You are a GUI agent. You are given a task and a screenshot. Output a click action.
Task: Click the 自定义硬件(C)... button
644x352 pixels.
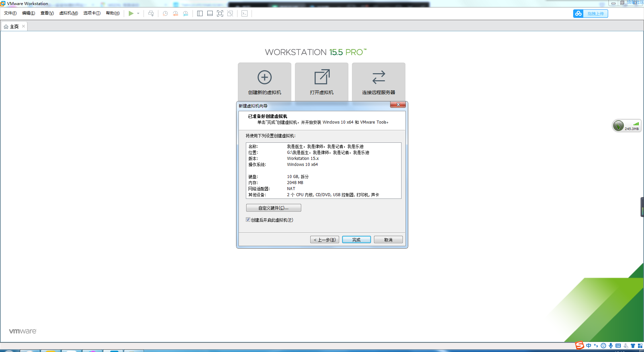pos(273,208)
